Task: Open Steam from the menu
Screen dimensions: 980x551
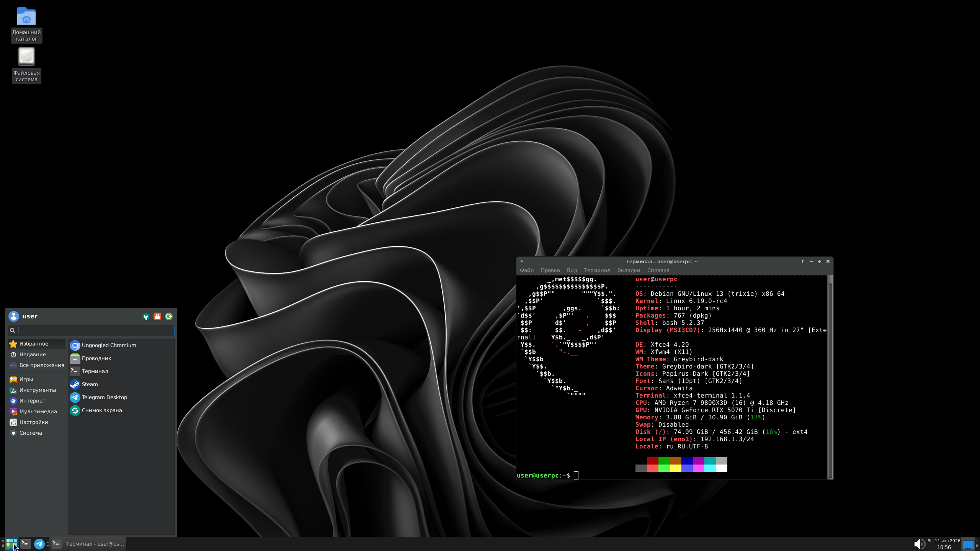Action: point(90,384)
